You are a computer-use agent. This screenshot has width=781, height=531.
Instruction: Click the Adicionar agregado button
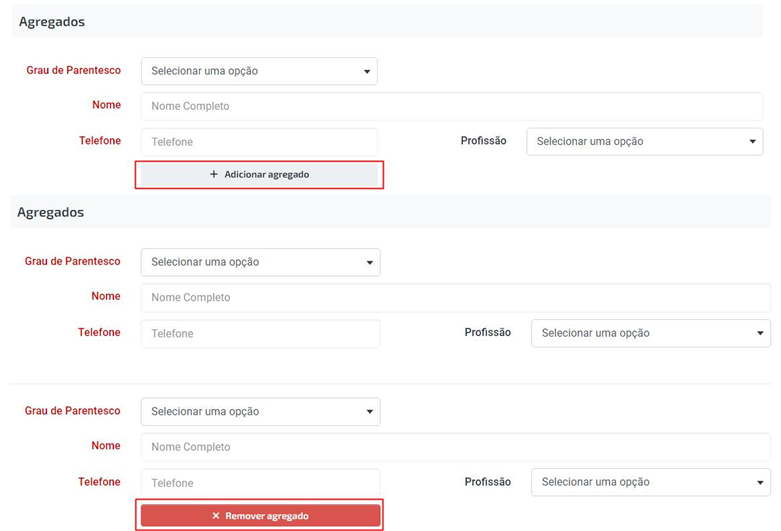tap(259, 174)
